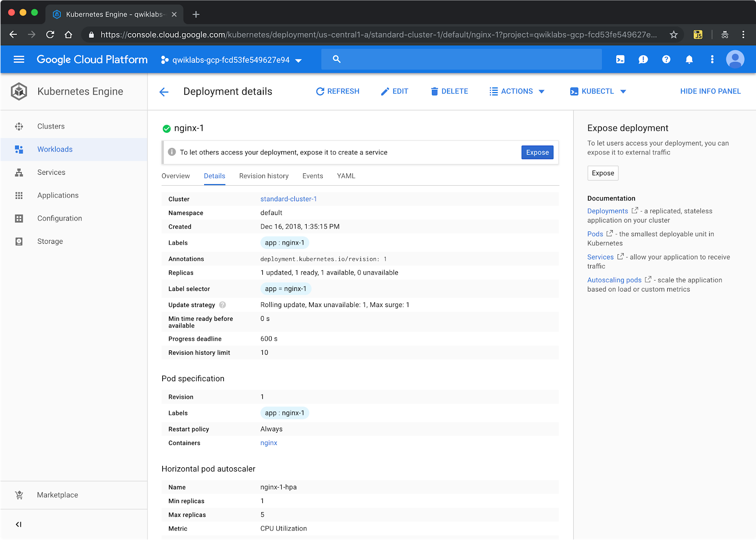Click the REFRESH button

(337, 92)
